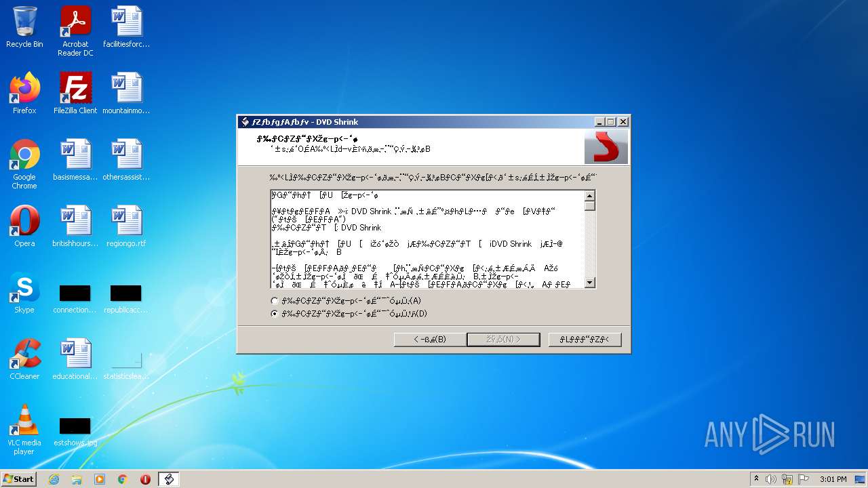Click the taskbar clock showing 3:01 PM
Viewport: 868px width, 488px height.
(833, 479)
